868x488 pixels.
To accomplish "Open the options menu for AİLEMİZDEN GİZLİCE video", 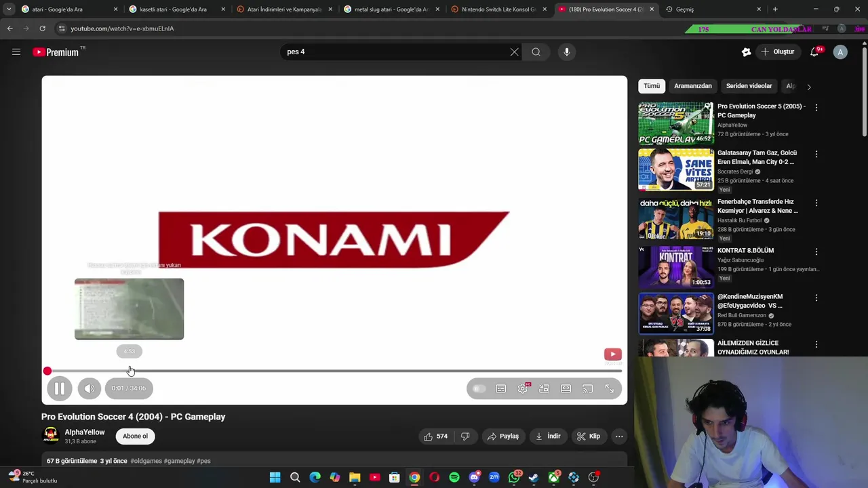I will tap(816, 345).
